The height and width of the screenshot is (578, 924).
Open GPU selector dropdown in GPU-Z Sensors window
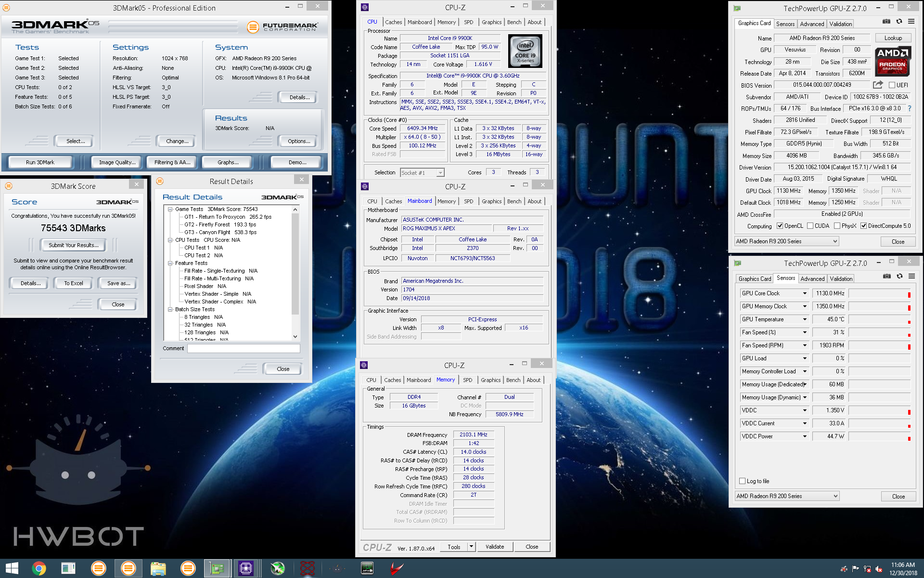click(787, 496)
